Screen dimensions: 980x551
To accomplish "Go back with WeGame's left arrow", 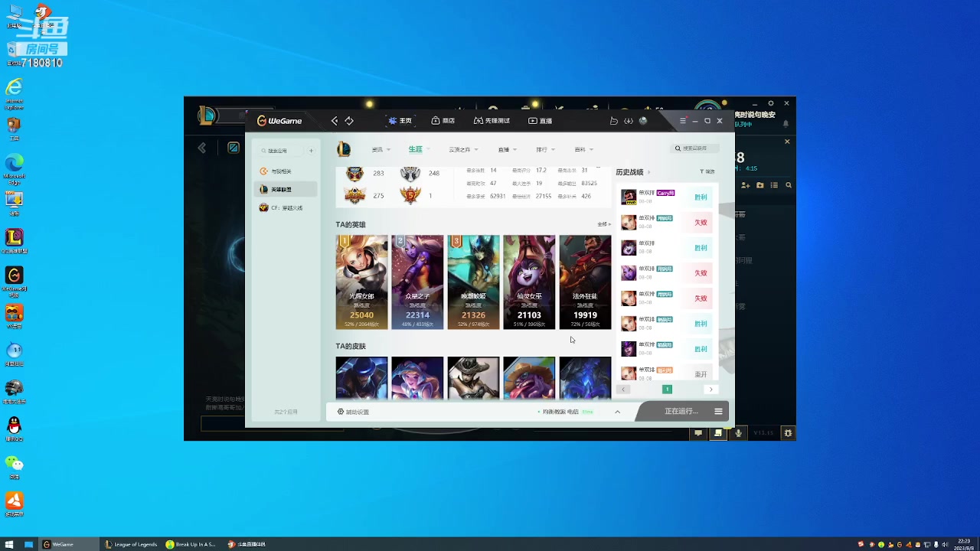I will point(335,121).
